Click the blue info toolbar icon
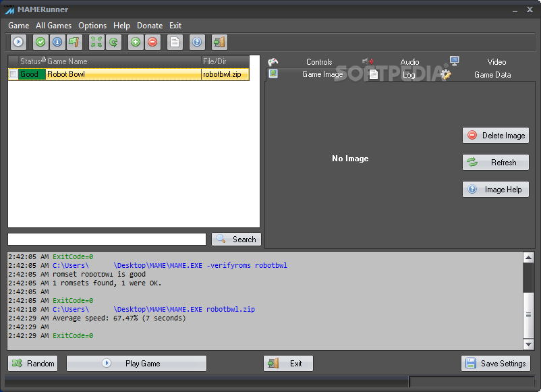This screenshot has height=392, width=541. (57, 42)
